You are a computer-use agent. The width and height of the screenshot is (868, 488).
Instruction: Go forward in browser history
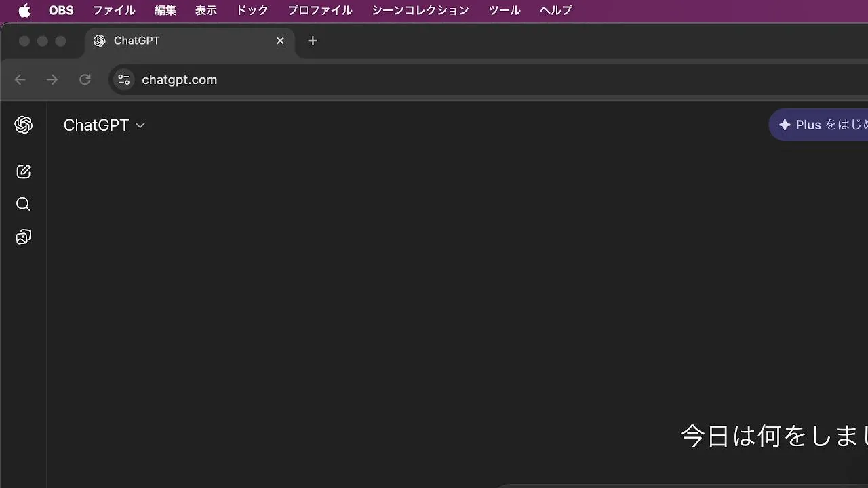(x=52, y=80)
